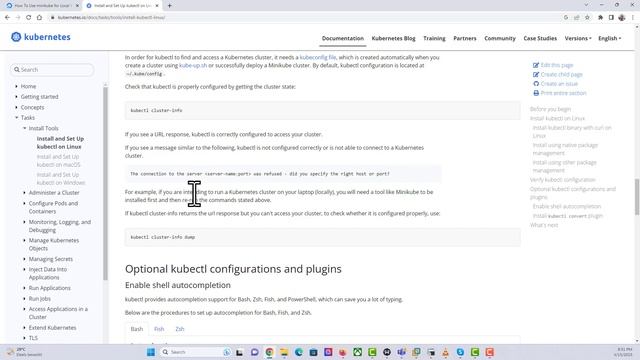Screen dimensions: 640x360
Task: Follow the kube-up.sh link
Action: [x=193, y=65]
